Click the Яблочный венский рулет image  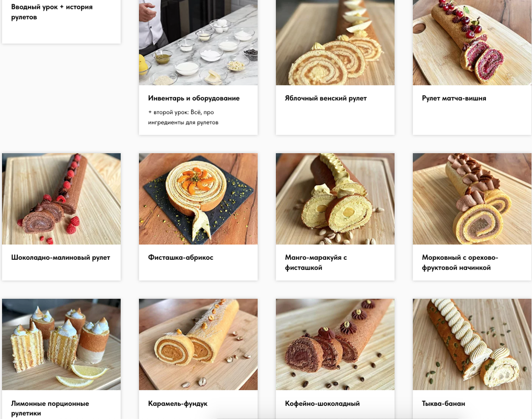(x=335, y=42)
